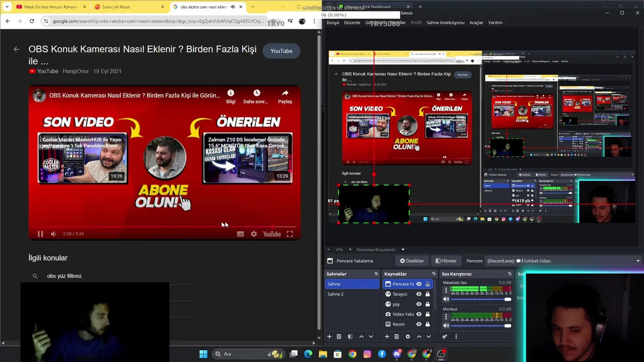
Task: Click the Chrome address bar
Action: (157, 21)
